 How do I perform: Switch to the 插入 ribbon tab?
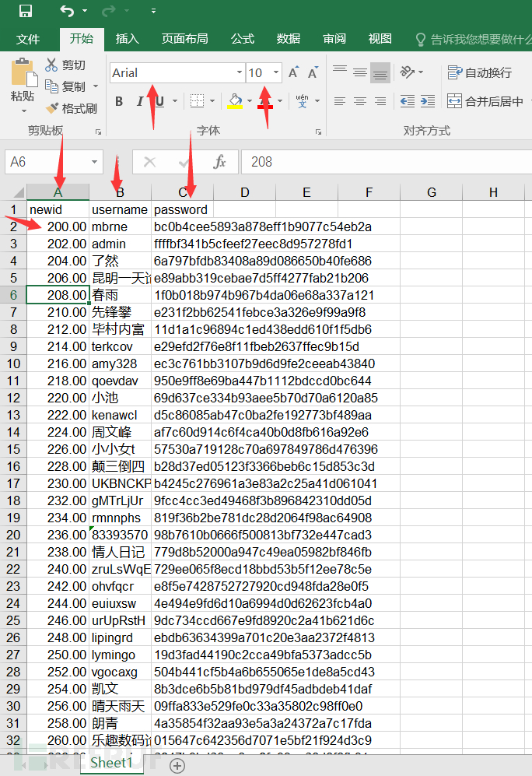tap(127, 39)
